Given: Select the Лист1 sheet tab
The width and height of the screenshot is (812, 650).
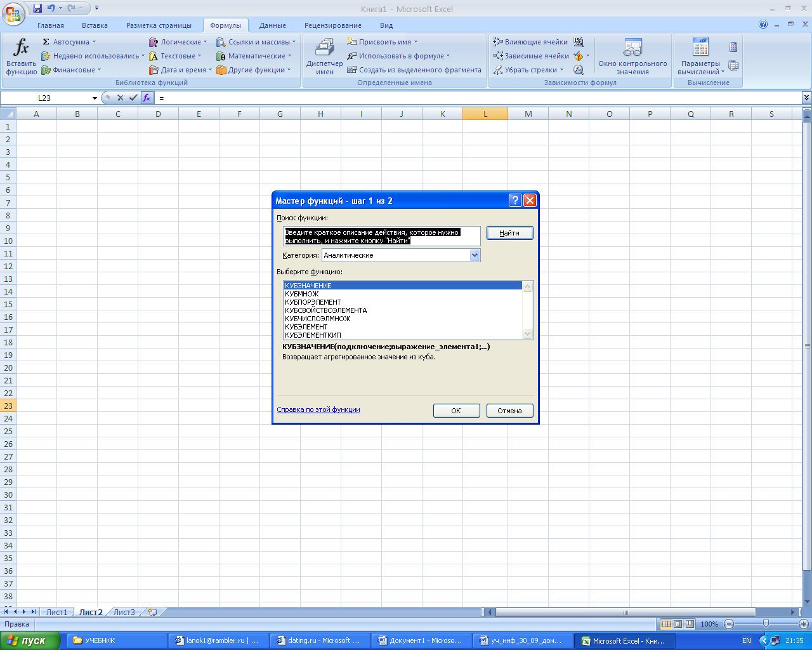Looking at the screenshot, I should pos(56,613).
